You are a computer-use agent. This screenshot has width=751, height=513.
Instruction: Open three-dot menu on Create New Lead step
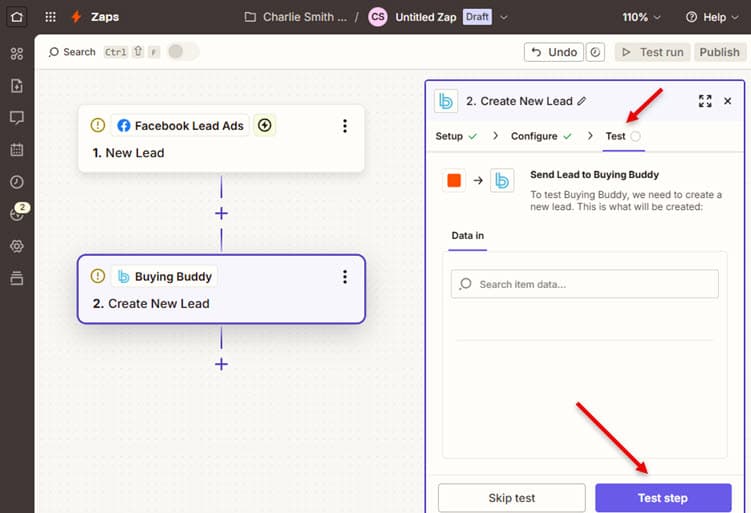[345, 277]
